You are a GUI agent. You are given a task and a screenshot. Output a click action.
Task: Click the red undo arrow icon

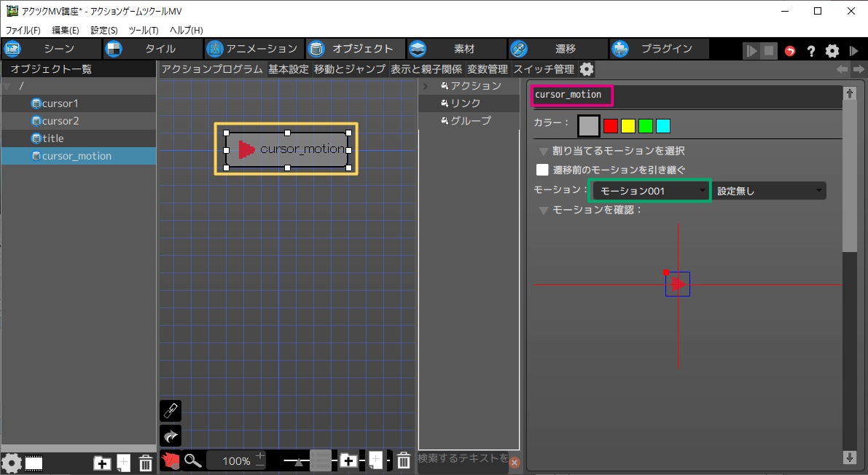pyautogui.click(x=790, y=51)
